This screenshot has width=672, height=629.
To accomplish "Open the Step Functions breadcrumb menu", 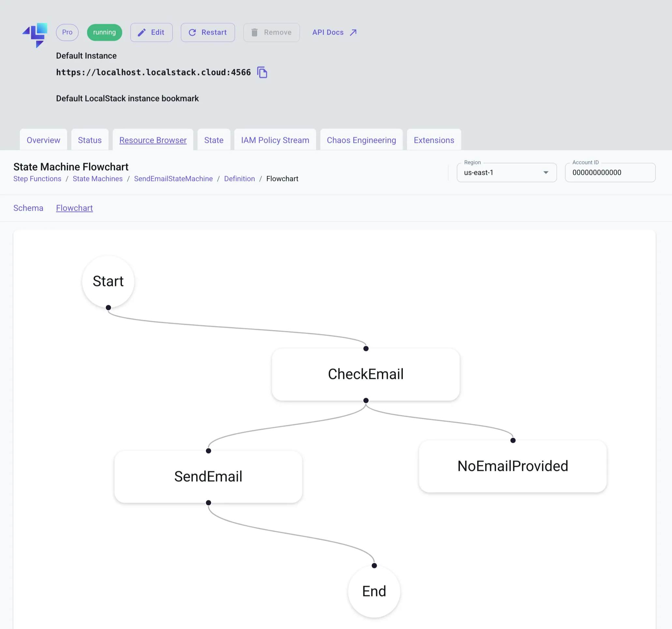I will 37,179.
